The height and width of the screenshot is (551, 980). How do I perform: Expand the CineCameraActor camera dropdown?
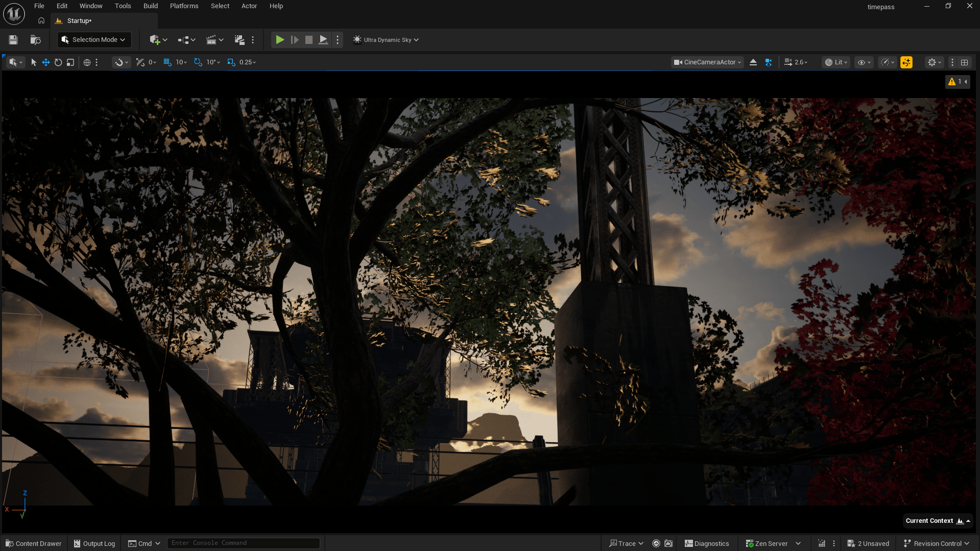coord(707,62)
